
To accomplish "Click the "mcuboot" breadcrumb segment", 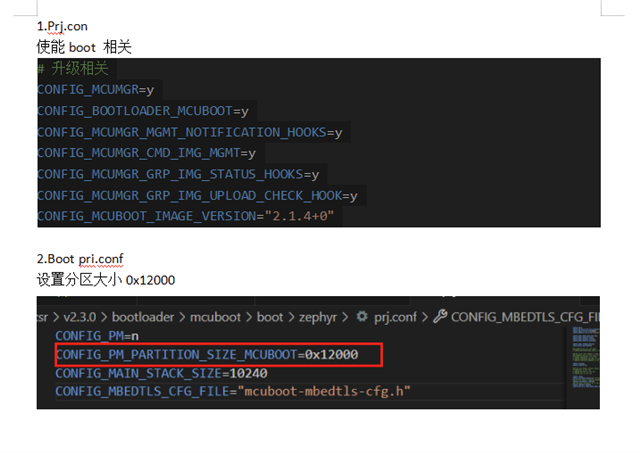I will point(216,317).
